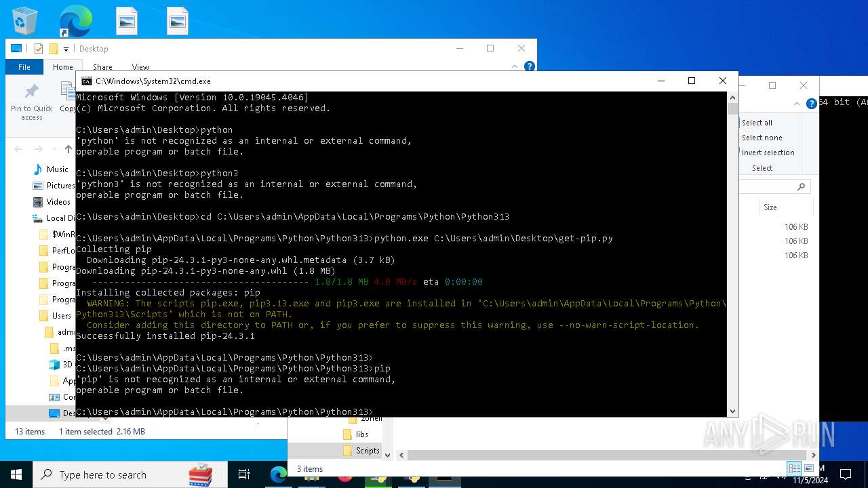Click the New folder icon in the Desktop window's title bar

54,49
